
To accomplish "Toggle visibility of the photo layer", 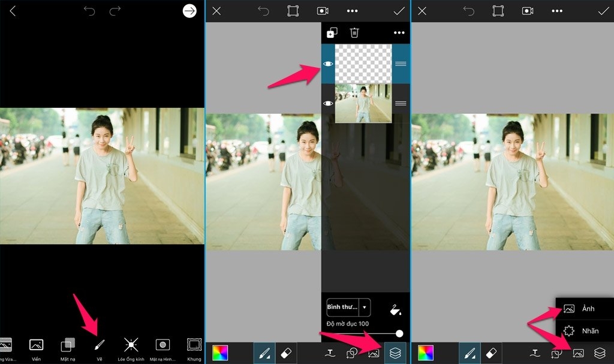I will point(328,103).
